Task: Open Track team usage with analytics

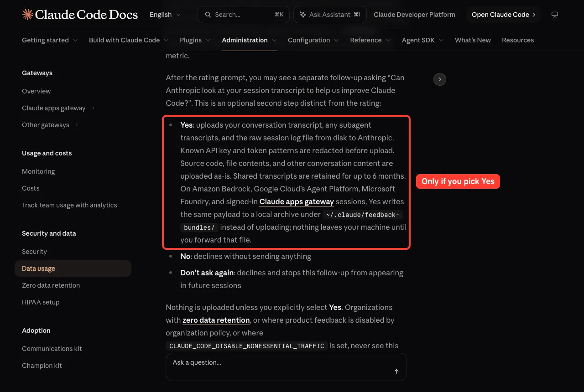Action: click(x=69, y=205)
